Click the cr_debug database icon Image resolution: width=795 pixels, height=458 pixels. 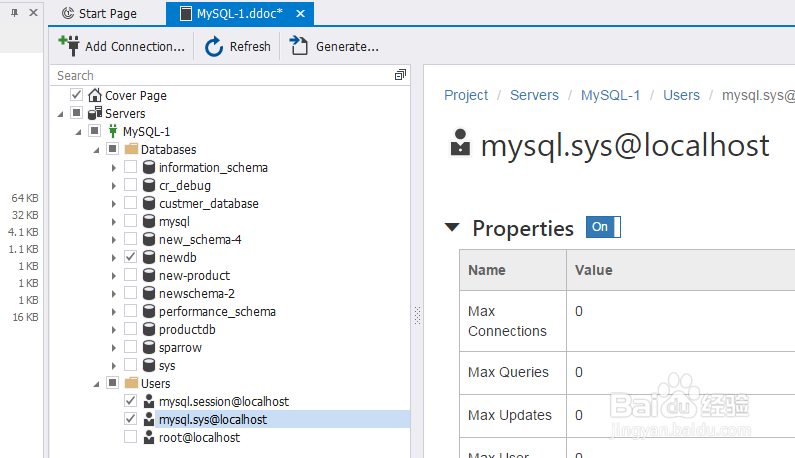[149, 185]
